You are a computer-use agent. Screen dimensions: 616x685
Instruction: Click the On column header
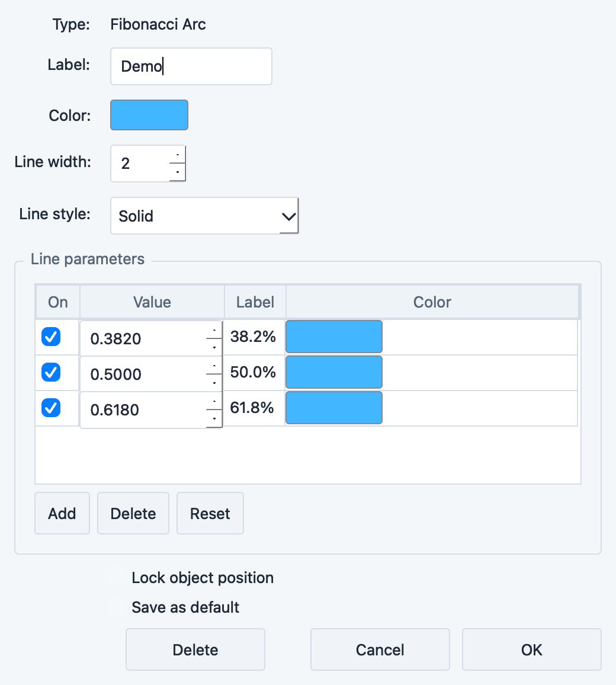pyautogui.click(x=57, y=302)
